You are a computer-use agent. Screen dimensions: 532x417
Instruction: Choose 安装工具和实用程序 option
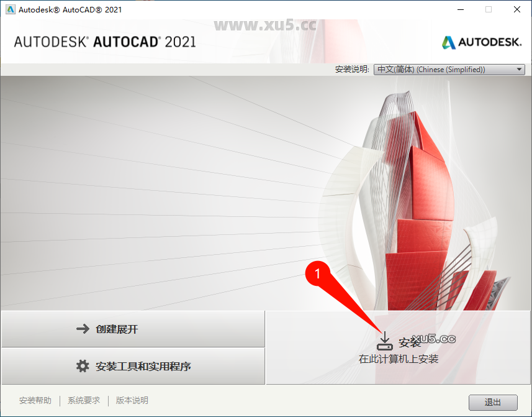[132, 366]
